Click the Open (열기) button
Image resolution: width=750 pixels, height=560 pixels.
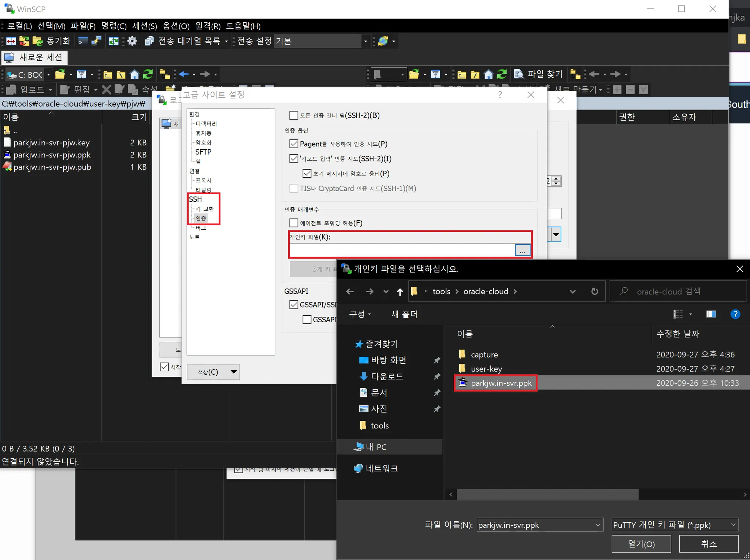(641, 544)
